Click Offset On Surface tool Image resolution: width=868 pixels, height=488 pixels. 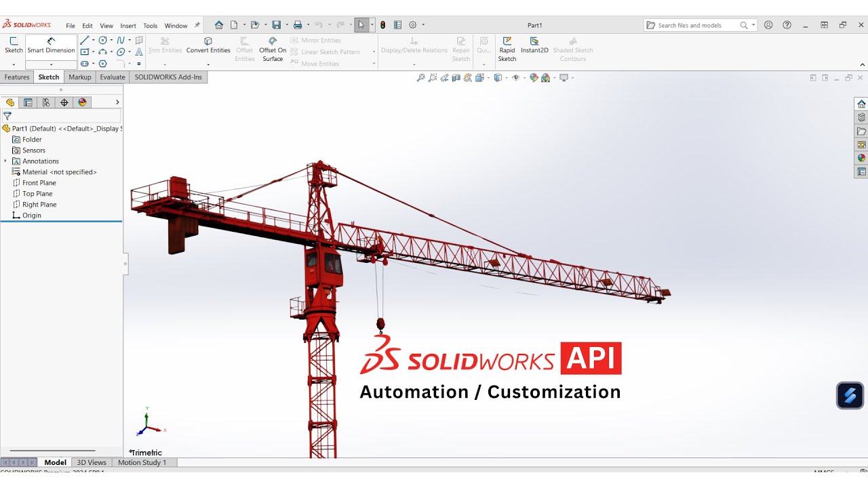tap(273, 49)
